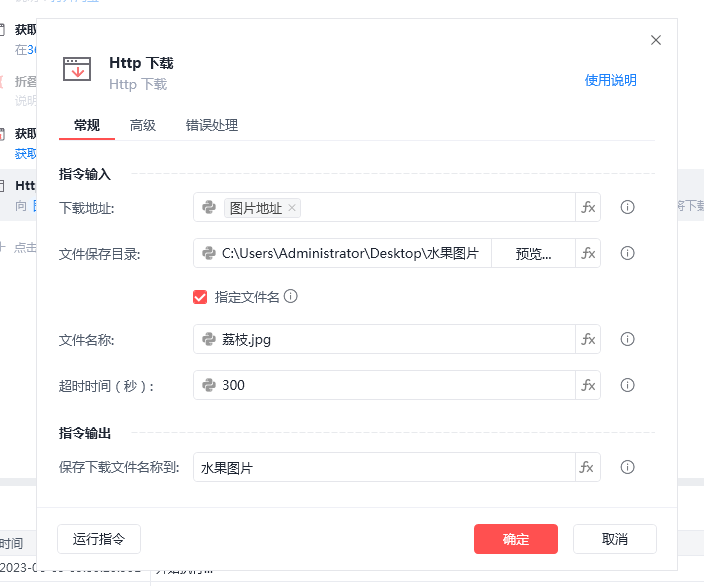This screenshot has height=586, width=704.
Task: Click Python mode icon in 超时时间 field
Action: pos(209,385)
